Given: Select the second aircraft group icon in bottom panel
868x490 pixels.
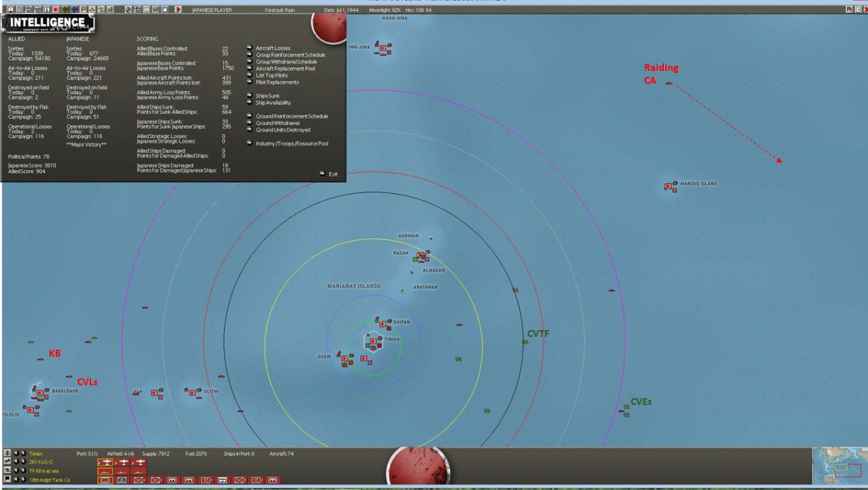Looking at the screenshot, I should click(x=122, y=462).
